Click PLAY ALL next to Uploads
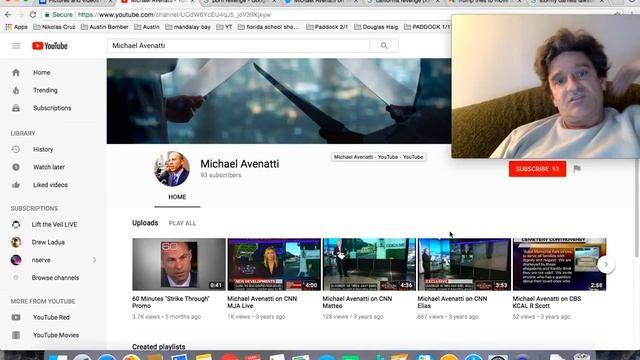Screen dimensions: 640x360 (x=182, y=223)
